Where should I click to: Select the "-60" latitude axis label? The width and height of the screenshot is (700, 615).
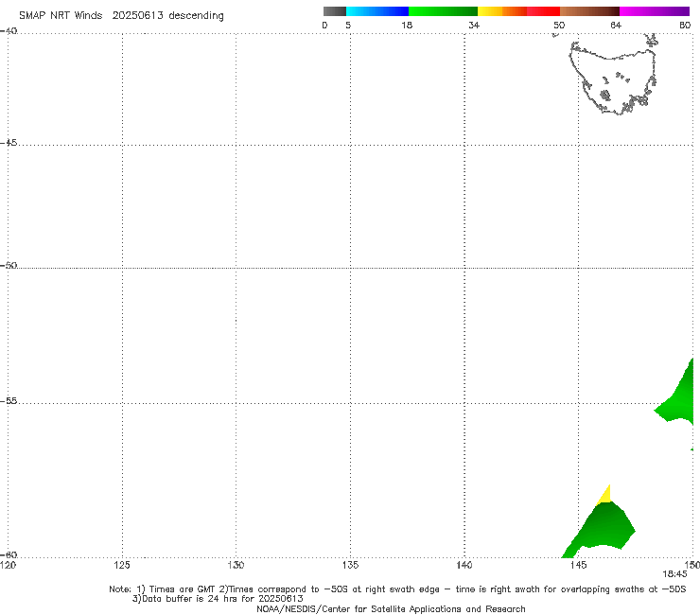pyautogui.click(x=9, y=554)
